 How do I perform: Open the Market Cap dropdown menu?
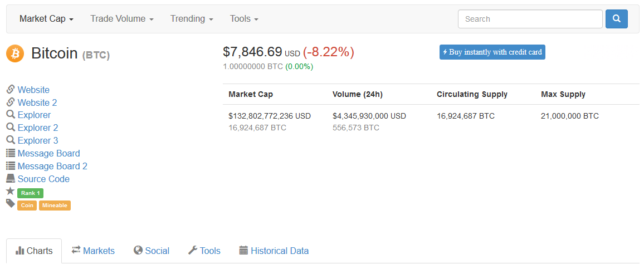46,19
